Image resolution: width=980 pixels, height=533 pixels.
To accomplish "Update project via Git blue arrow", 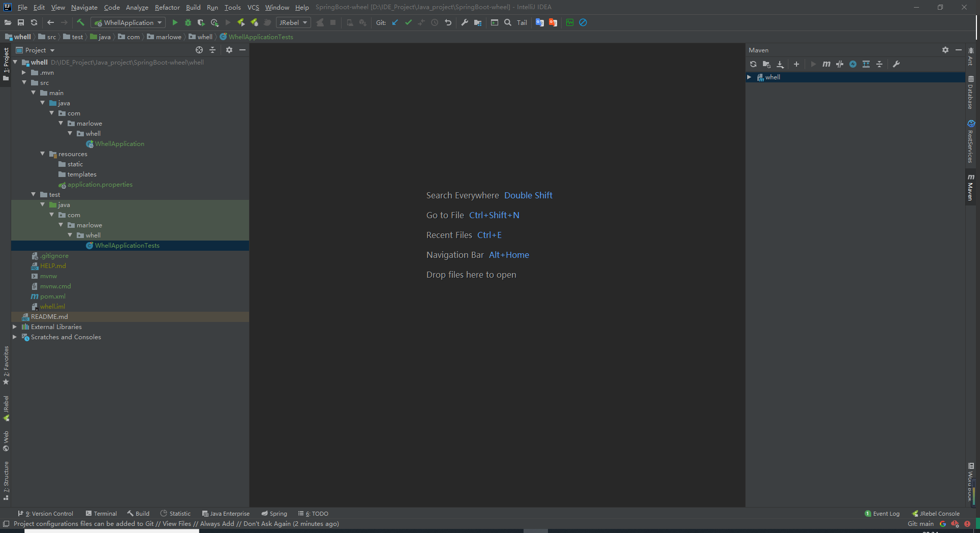I will pos(395,22).
